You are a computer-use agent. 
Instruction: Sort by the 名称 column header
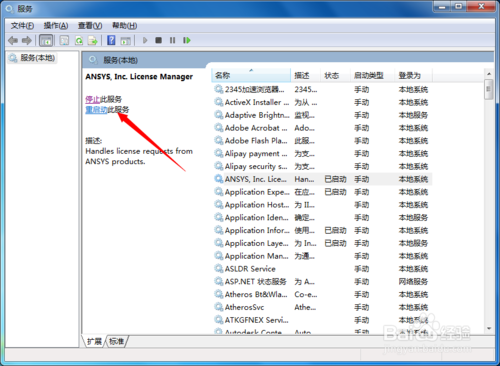(x=251, y=75)
